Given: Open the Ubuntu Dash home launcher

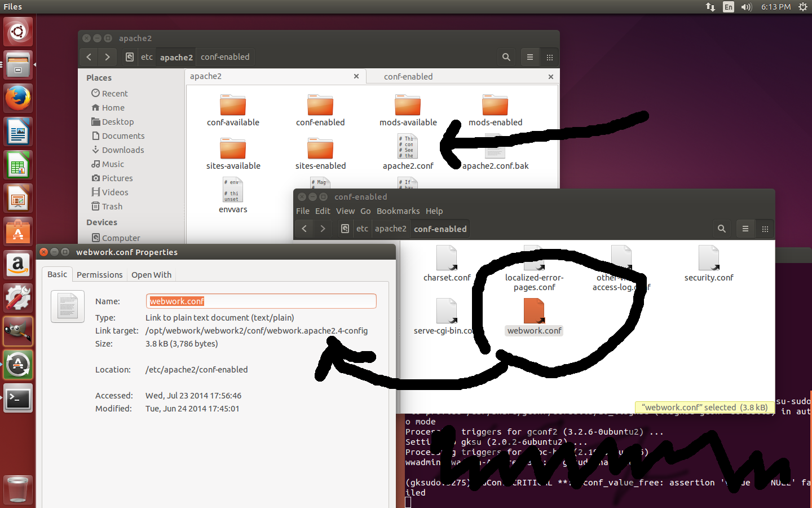Looking at the screenshot, I should 18,31.
